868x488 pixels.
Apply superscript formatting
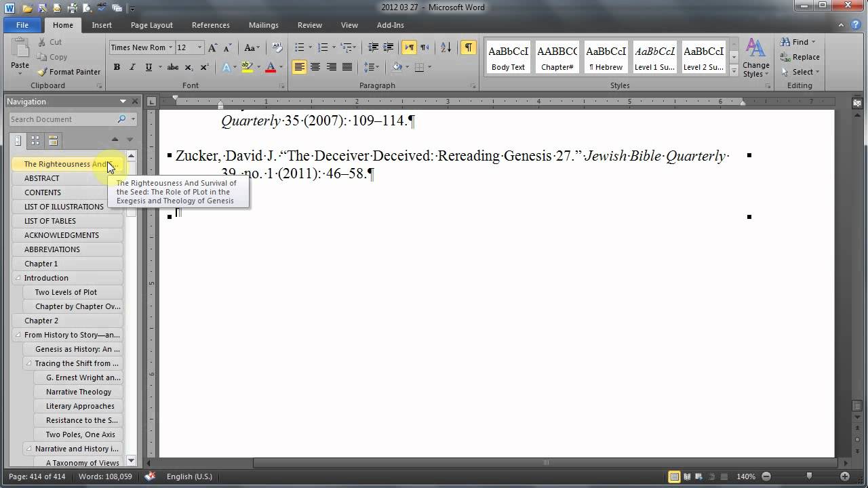(x=203, y=67)
